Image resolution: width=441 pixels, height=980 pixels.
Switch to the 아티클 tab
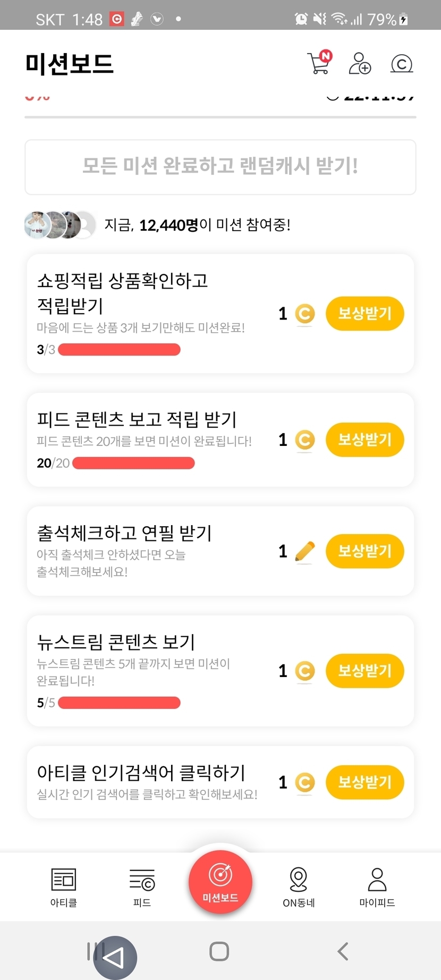pyautogui.click(x=64, y=887)
